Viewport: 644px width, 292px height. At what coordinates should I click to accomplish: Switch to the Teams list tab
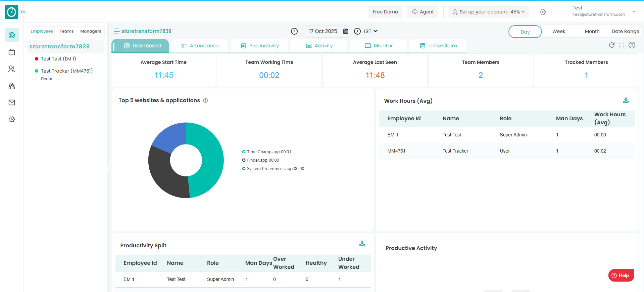pos(66,31)
